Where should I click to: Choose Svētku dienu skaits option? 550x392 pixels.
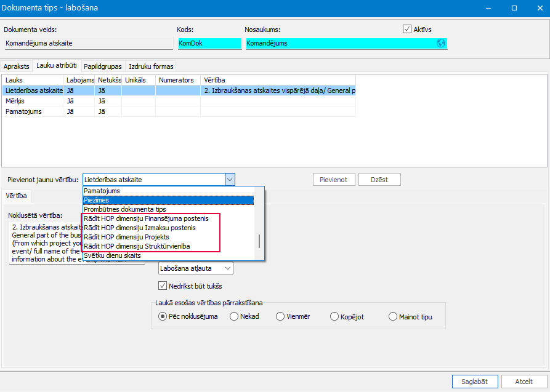click(x=168, y=255)
